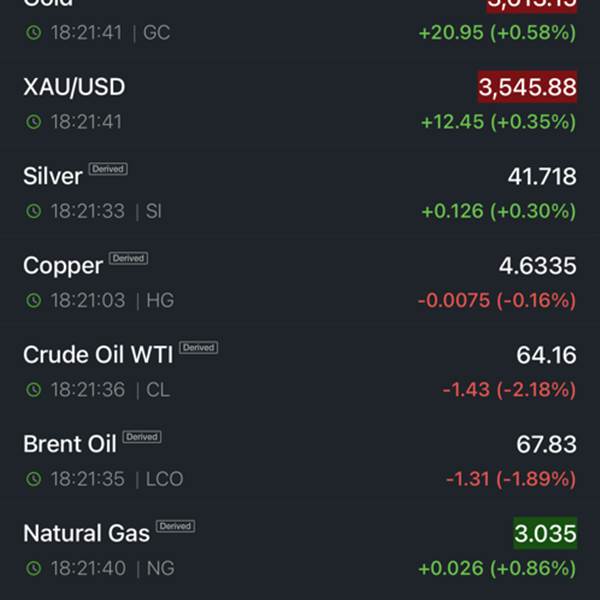Viewport: 600px width, 600px height.
Task: Select the Brent Oil listing
Action: 300,461
